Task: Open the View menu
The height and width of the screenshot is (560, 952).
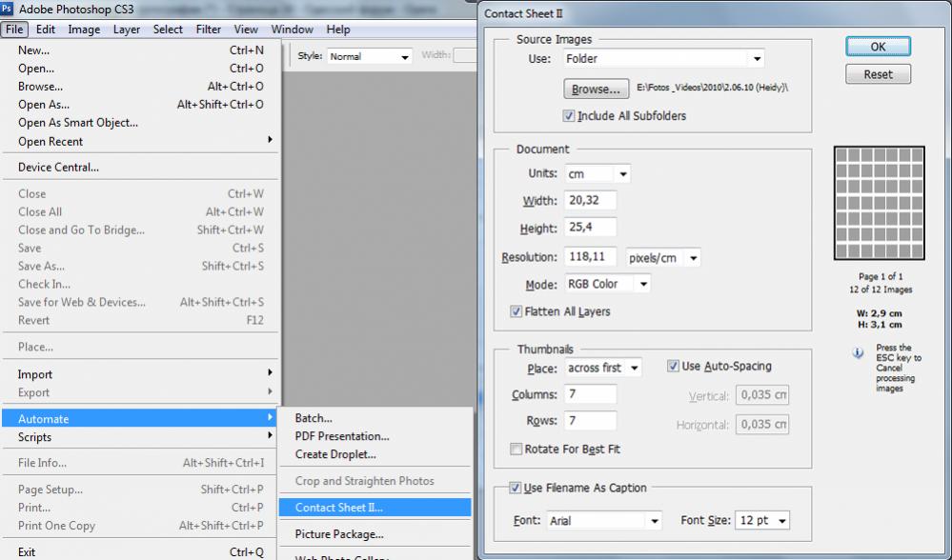Action: tap(246, 30)
